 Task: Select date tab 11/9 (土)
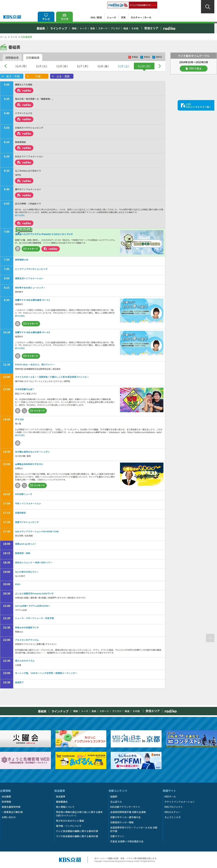pyautogui.click(x=124, y=66)
